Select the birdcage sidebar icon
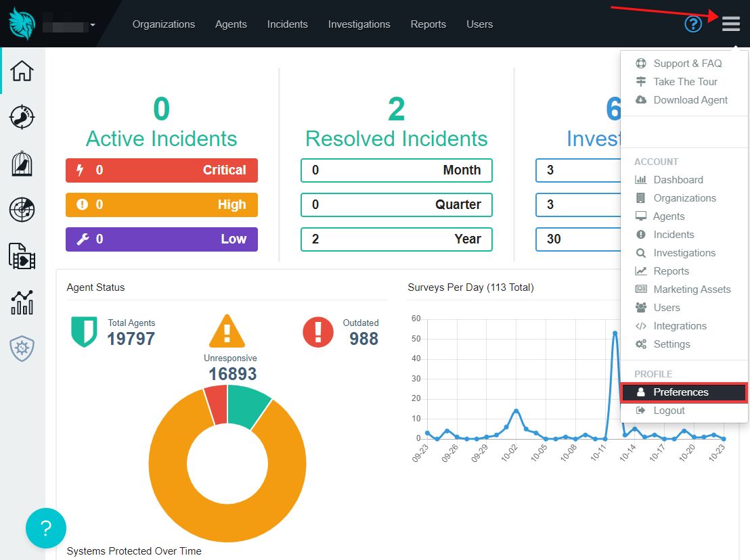This screenshot has height=560, width=750. coord(22,164)
